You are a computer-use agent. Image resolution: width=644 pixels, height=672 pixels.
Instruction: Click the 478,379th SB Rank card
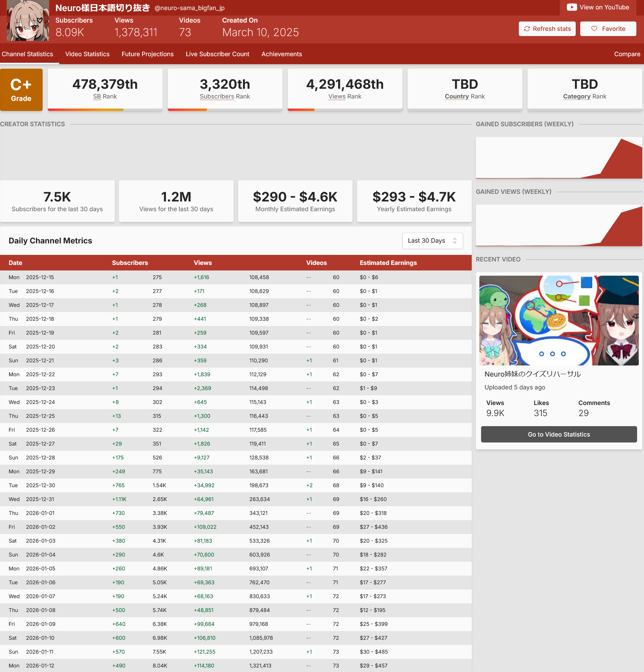(105, 89)
